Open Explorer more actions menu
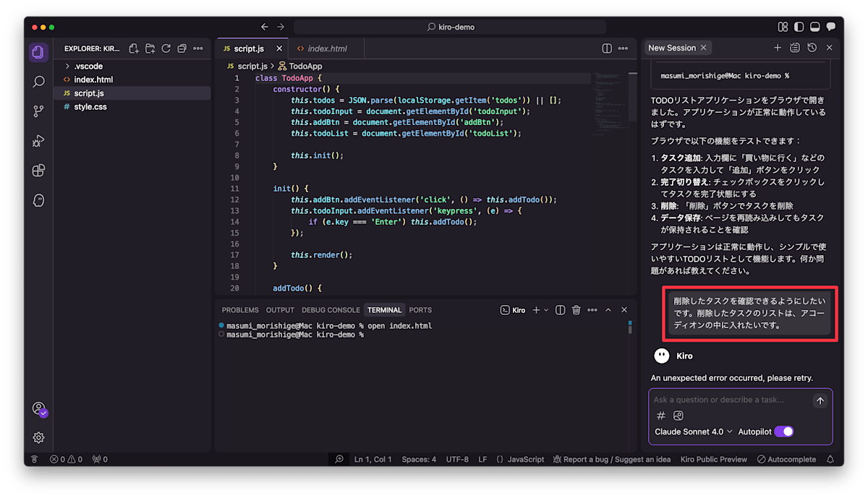The width and height of the screenshot is (868, 498). 198,48
